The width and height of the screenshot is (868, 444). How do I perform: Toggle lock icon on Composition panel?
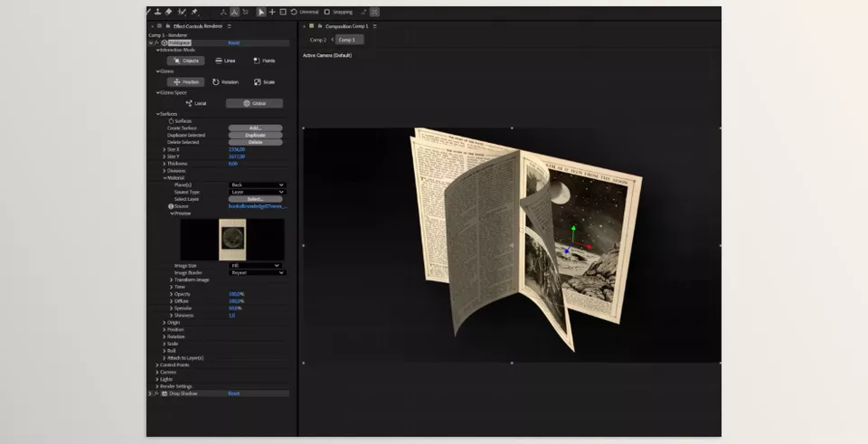tap(318, 26)
